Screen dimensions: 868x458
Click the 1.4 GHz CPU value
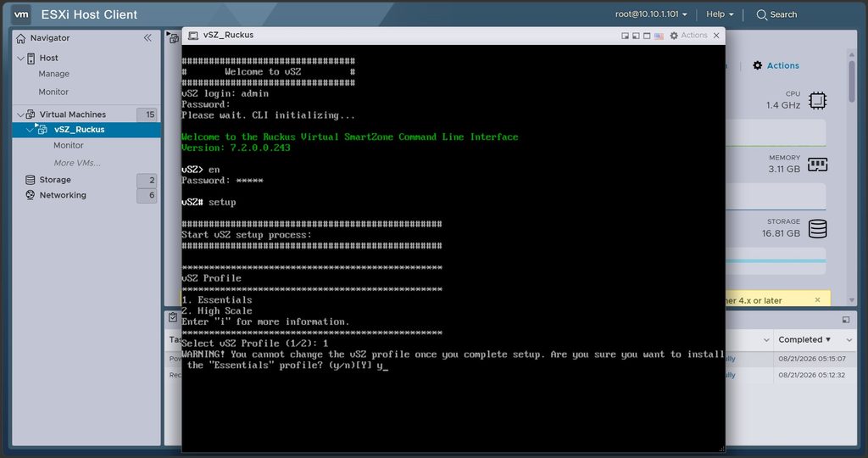pyautogui.click(x=782, y=105)
